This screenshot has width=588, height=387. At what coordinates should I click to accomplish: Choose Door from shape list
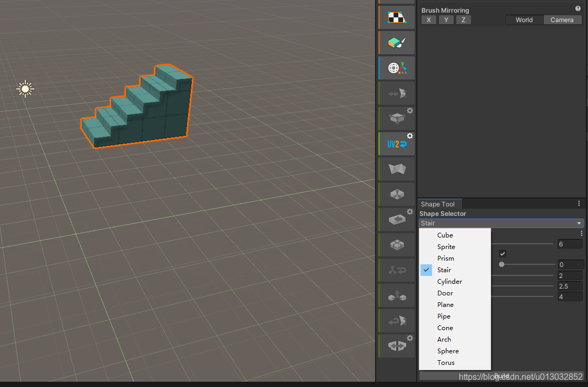coord(455,293)
